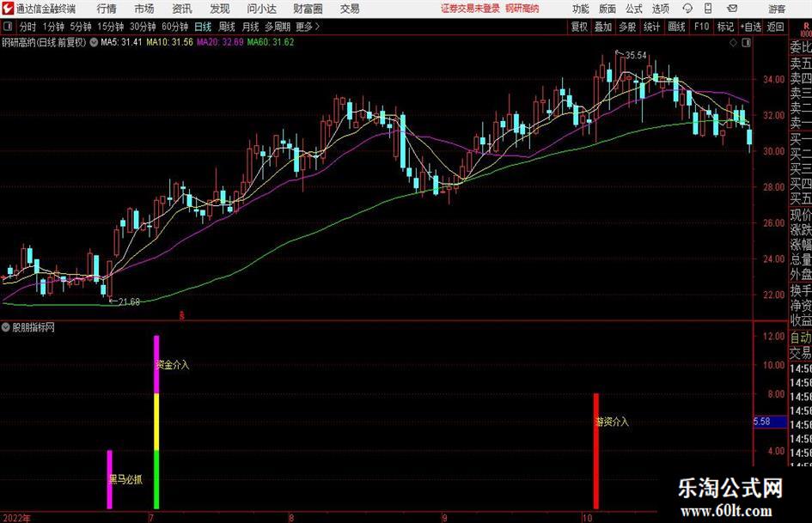Open the 问小达 menu
Image resolution: width=812 pixels, height=523 pixels.
(x=261, y=9)
